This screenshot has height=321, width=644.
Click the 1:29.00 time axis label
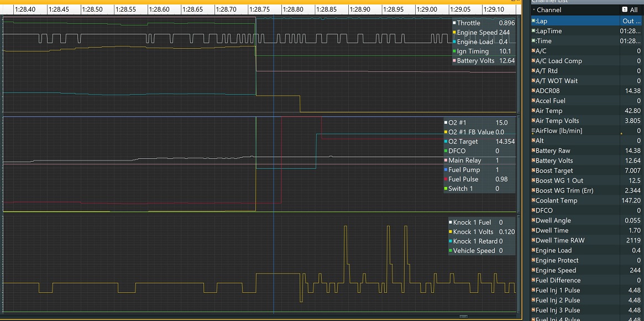point(427,9)
